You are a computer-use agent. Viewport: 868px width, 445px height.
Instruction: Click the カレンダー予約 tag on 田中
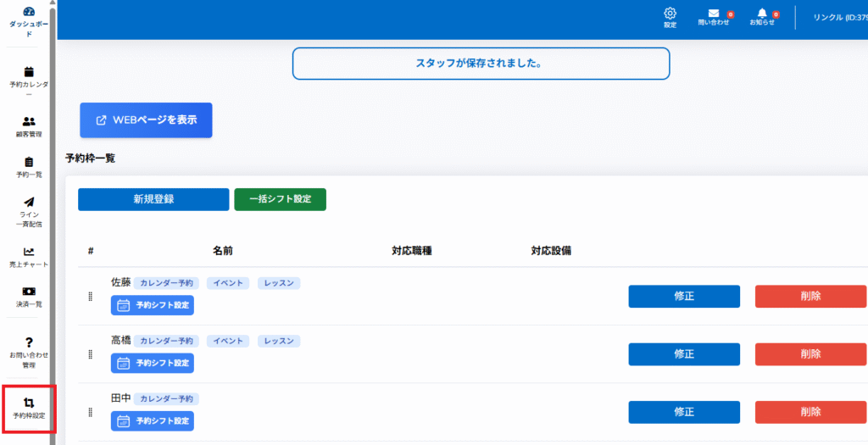pyautogui.click(x=167, y=398)
